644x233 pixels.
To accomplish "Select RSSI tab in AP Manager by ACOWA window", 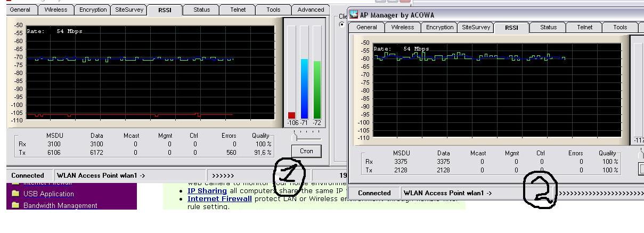I will tap(511, 28).
